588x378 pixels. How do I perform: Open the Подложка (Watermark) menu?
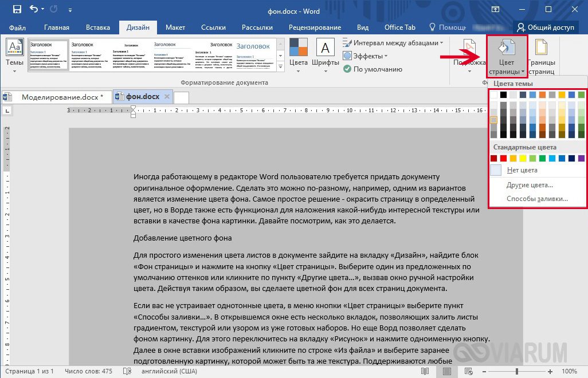coord(469,56)
